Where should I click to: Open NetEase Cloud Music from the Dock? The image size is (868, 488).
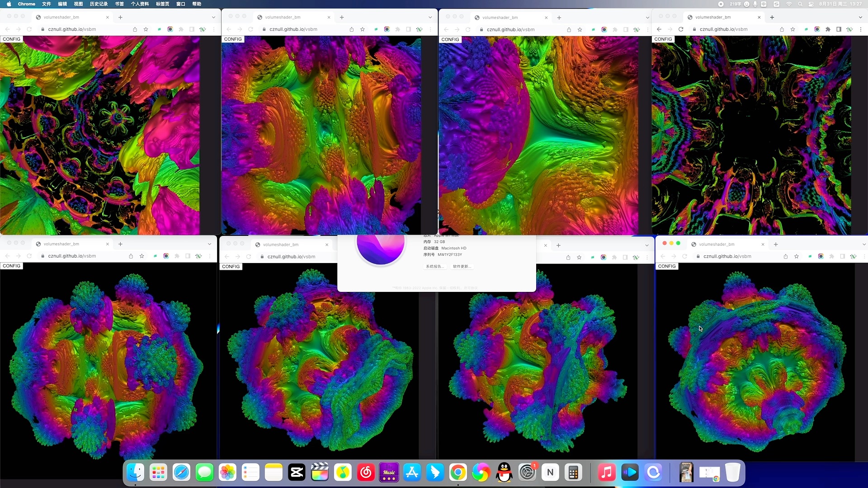366,472
